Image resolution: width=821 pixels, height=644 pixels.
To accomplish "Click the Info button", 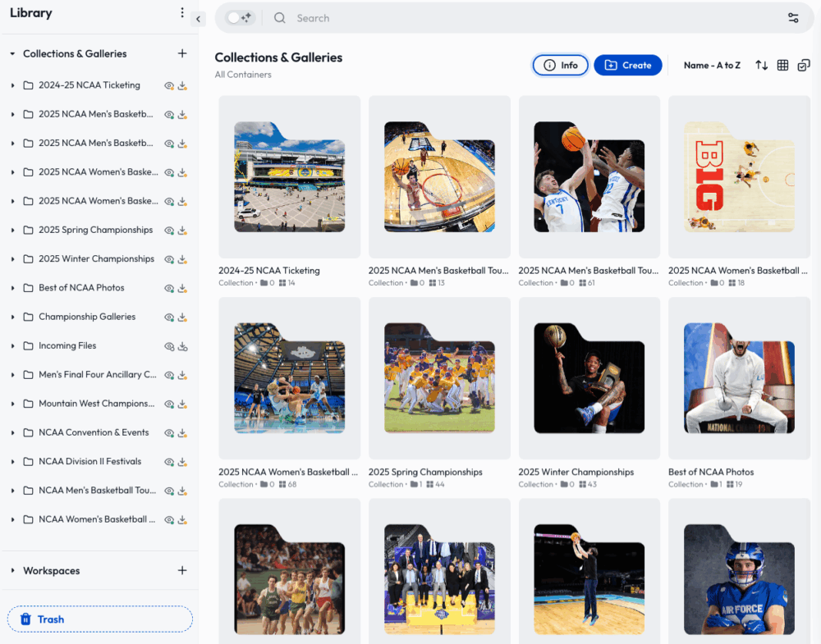I will click(x=560, y=66).
